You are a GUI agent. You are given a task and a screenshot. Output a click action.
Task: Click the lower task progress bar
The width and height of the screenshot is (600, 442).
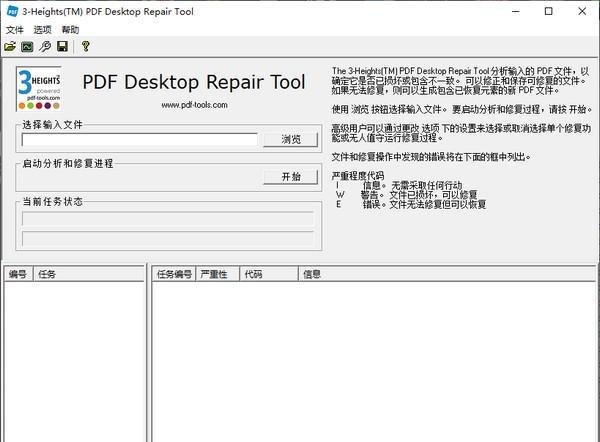click(x=168, y=238)
